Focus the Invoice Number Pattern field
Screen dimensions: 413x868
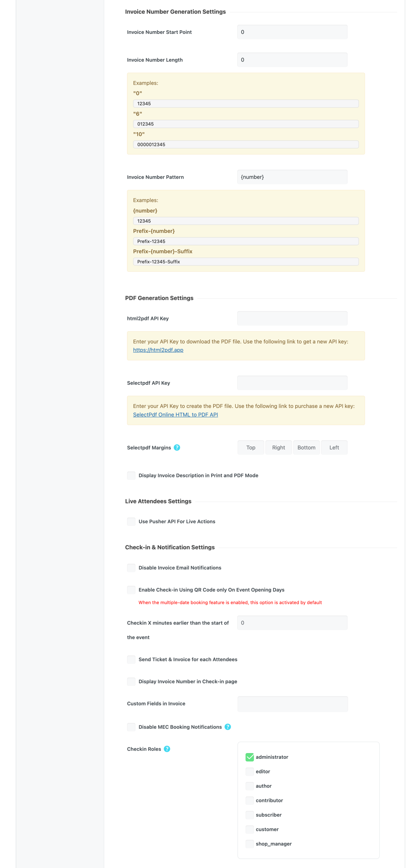292,177
